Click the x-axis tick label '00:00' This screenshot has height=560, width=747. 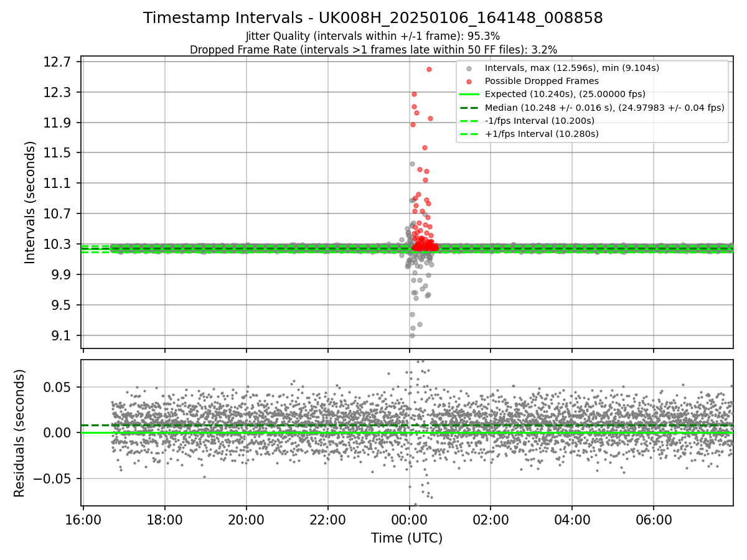(x=409, y=520)
